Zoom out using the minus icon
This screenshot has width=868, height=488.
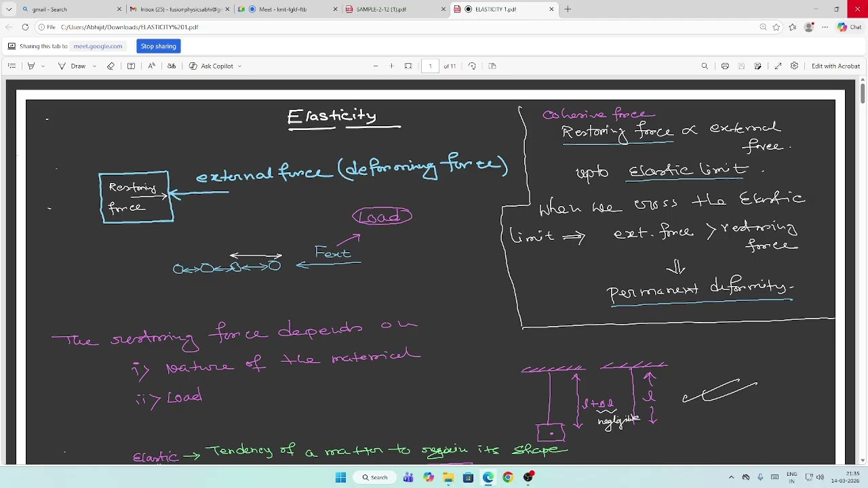click(375, 66)
